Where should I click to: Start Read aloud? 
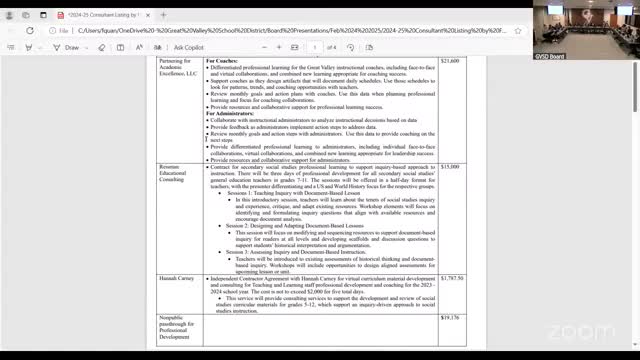click(139, 47)
